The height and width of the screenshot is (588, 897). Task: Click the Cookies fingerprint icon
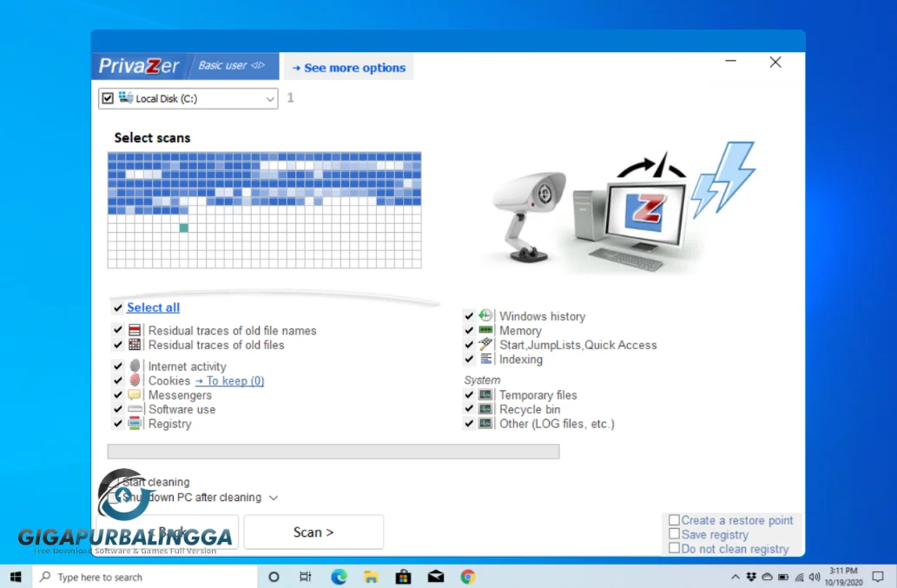[x=133, y=380]
